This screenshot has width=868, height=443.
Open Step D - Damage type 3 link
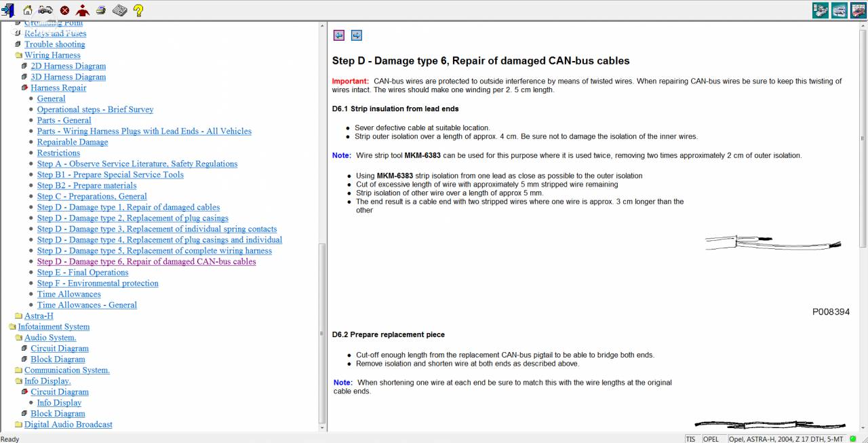pos(157,229)
